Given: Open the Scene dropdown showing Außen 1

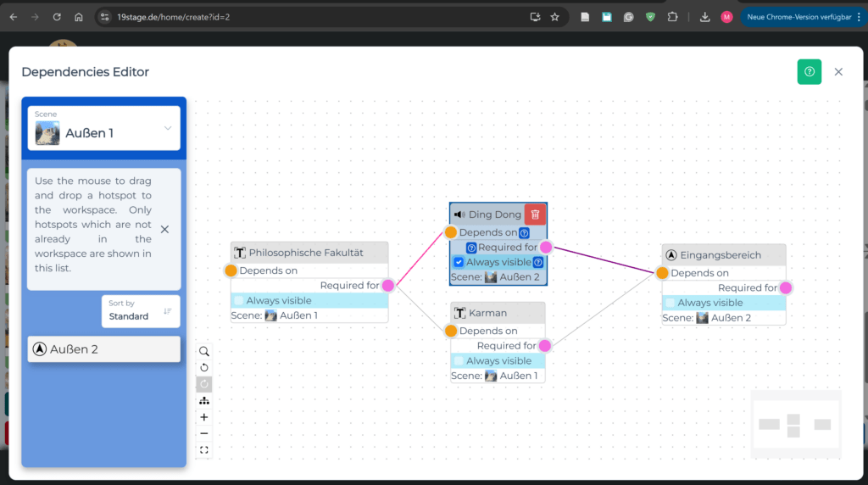Looking at the screenshot, I should [x=103, y=129].
